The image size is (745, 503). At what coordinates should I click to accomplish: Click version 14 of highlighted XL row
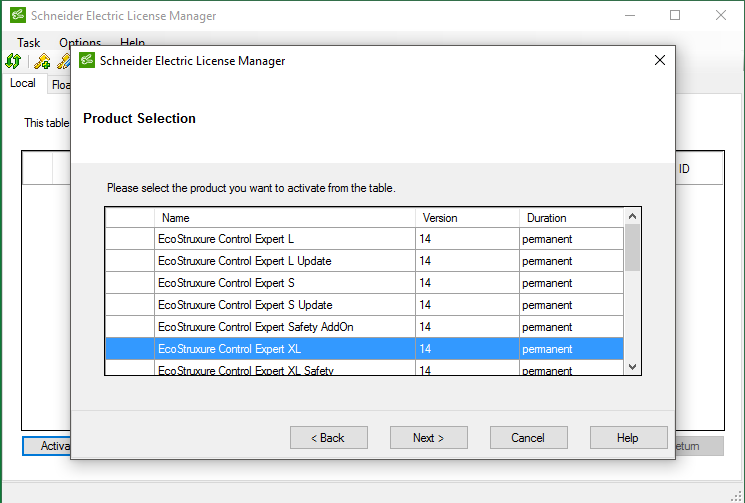(467, 349)
